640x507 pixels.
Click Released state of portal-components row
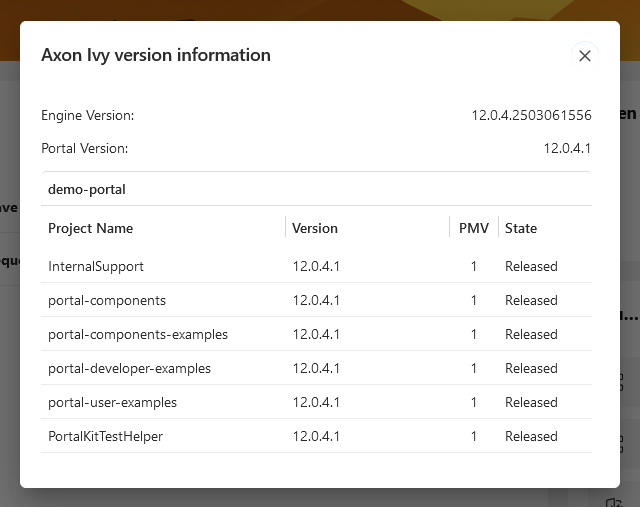(x=531, y=300)
